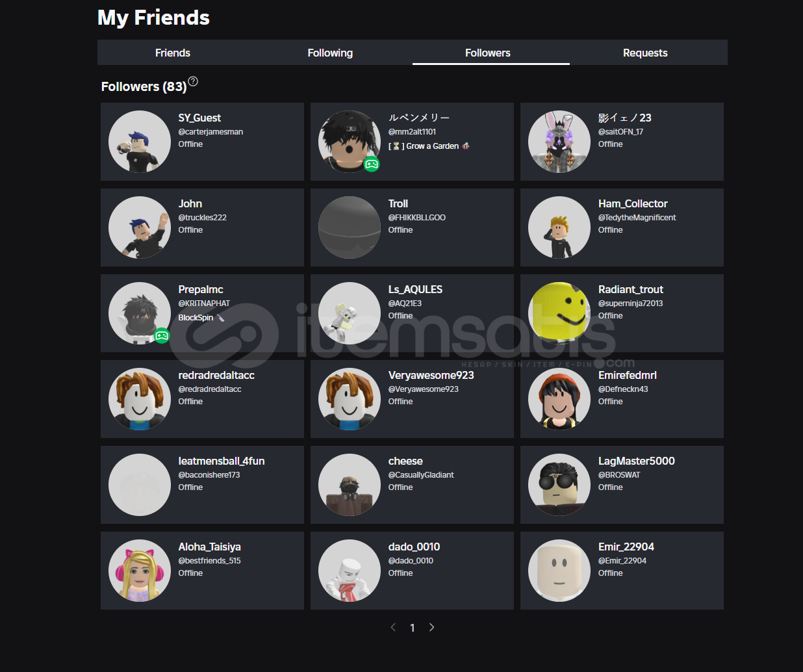Viewport: 803px width, 672px height.
Task: Open Ham_Collector profile name
Action: pos(633,203)
